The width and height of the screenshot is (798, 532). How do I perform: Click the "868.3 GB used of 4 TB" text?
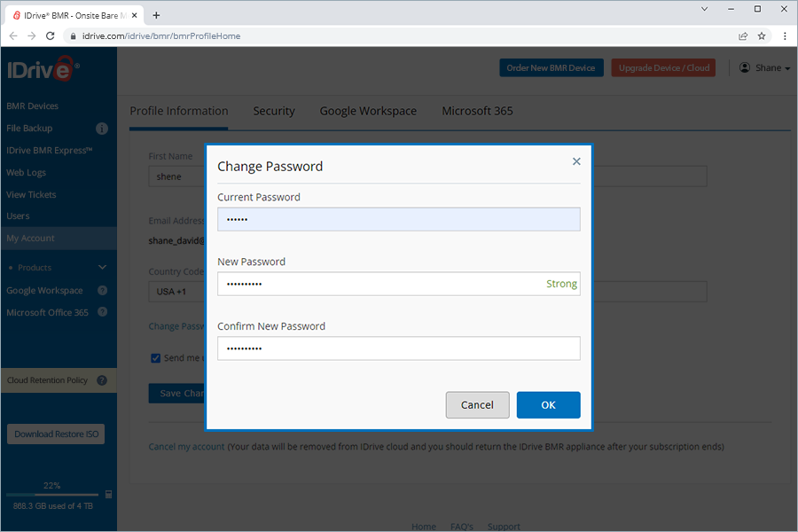click(53, 506)
